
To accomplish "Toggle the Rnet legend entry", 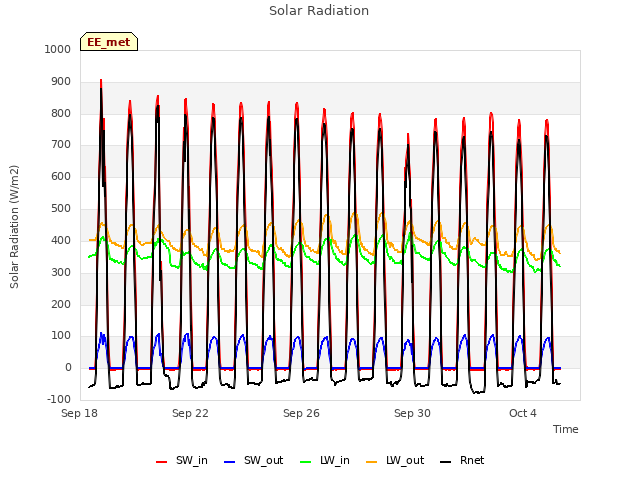I will coord(462,461).
